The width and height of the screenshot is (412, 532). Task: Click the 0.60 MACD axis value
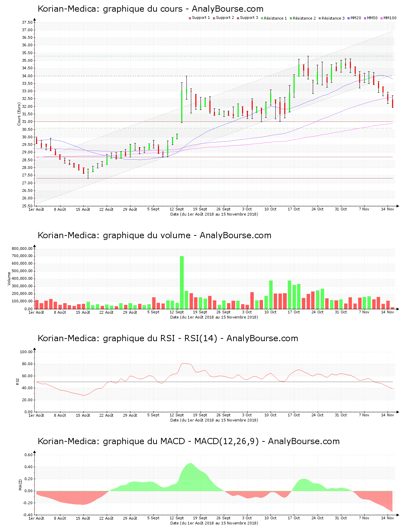(x=28, y=455)
